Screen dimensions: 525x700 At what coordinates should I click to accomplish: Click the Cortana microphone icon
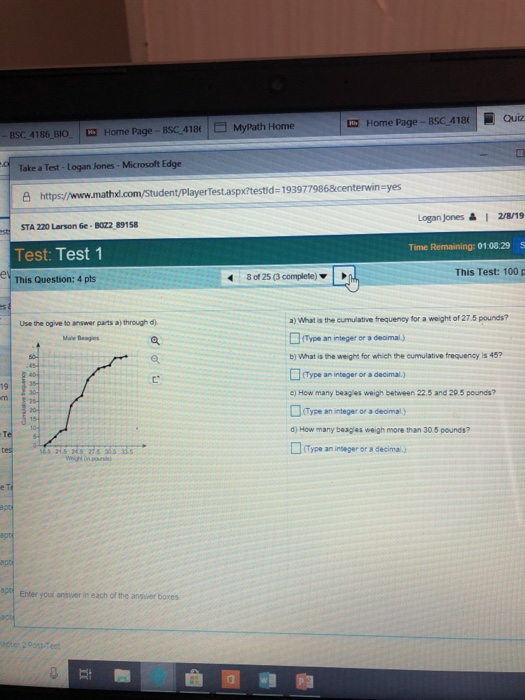[54, 673]
